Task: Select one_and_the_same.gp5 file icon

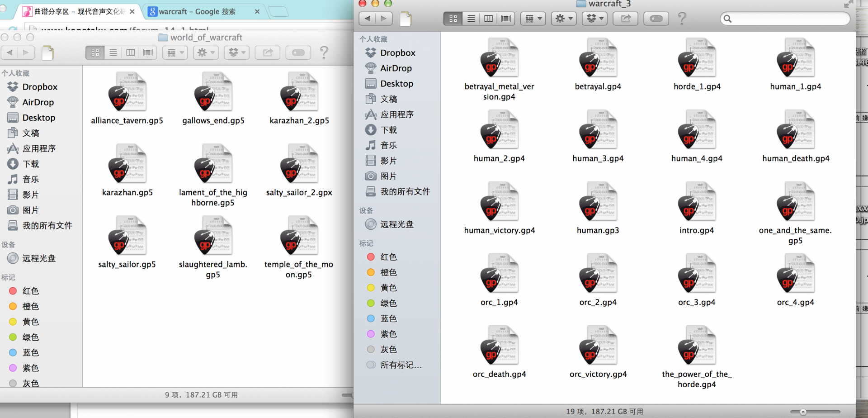Action: [796, 202]
